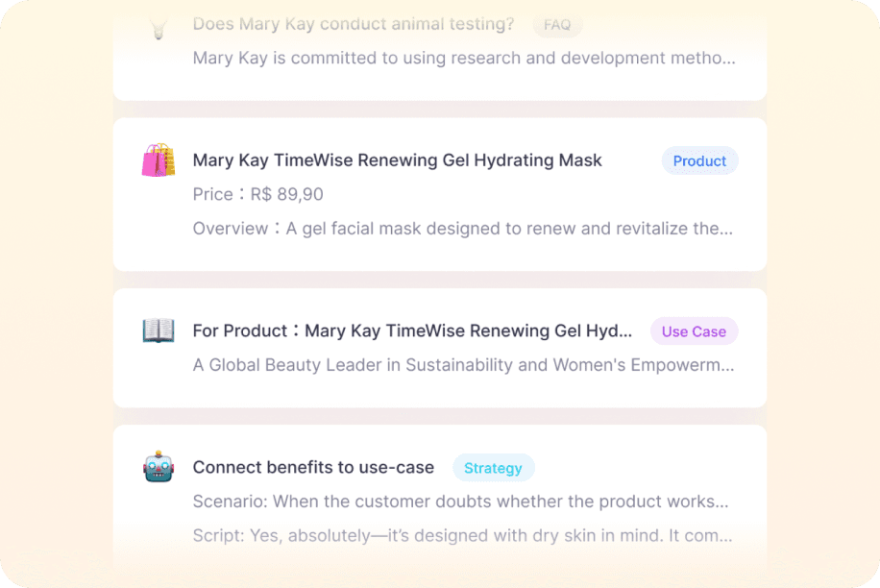
Task: Click the pink shopping bags icon
Action: (159, 159)
